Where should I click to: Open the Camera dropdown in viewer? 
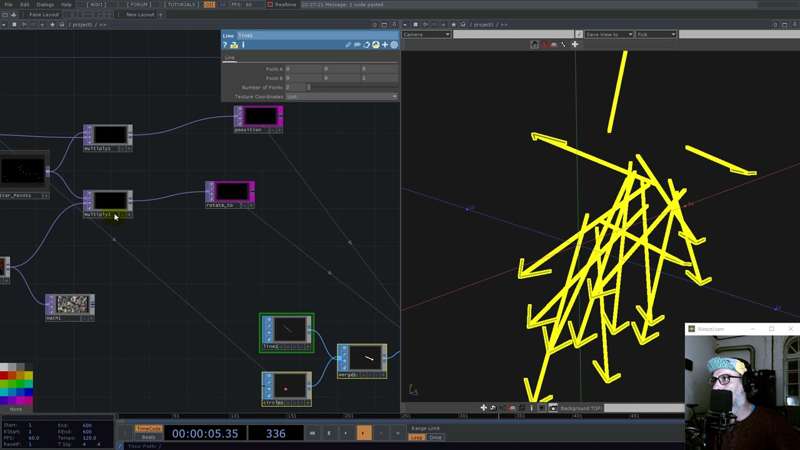(427, 34)
